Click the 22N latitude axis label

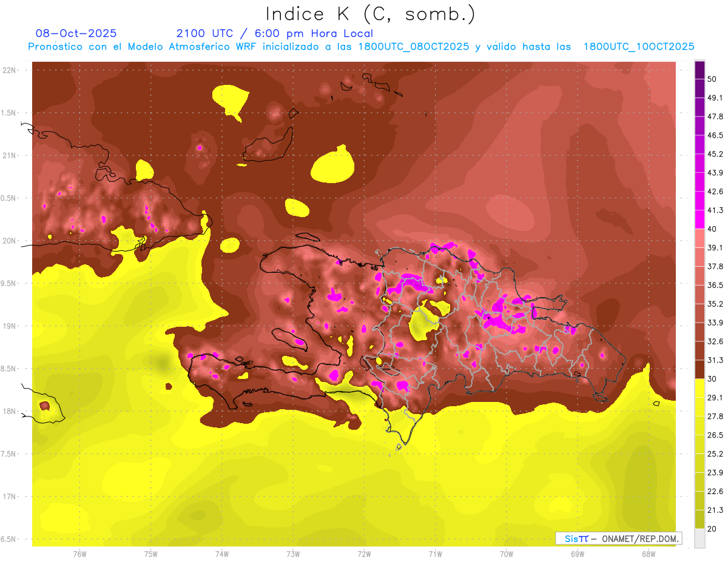[x=10, y=70]
